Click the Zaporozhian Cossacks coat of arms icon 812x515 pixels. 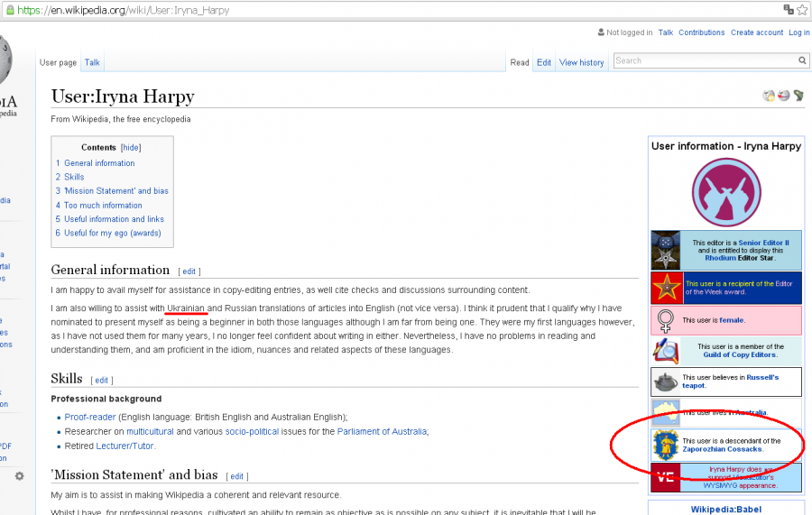point(666,445)
